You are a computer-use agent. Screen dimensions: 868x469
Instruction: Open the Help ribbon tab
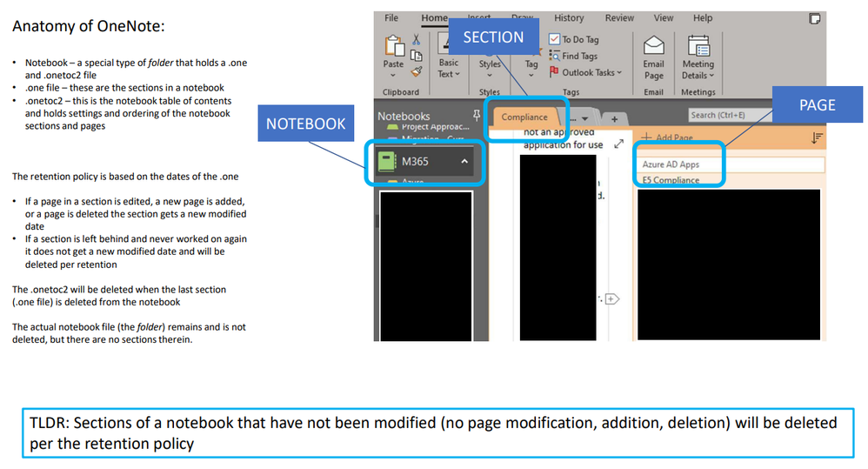[703, 17]
